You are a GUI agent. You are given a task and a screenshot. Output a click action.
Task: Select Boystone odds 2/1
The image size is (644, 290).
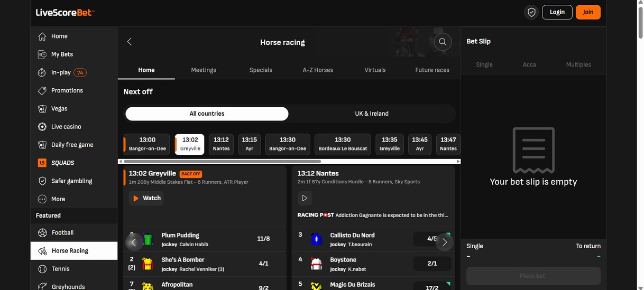point(432,264)
